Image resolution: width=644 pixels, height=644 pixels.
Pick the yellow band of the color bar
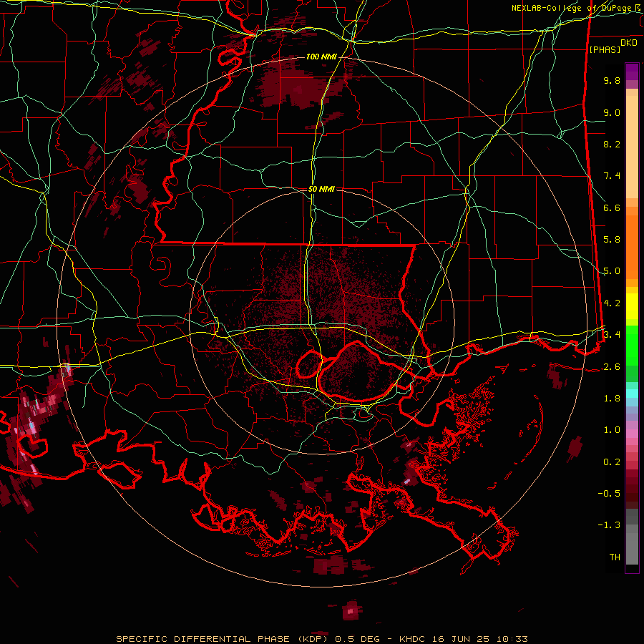(x=632, y=306)
